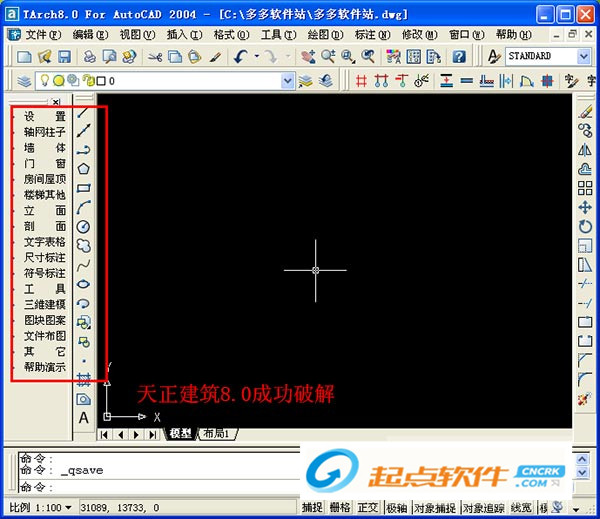The height and width of the screenshot is (519, 600).
Task: Select the Polygon draw tool
Action: [x=83, y=169]
